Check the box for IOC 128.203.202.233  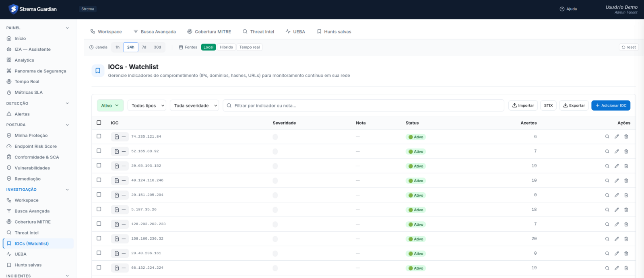pos(99,224)
